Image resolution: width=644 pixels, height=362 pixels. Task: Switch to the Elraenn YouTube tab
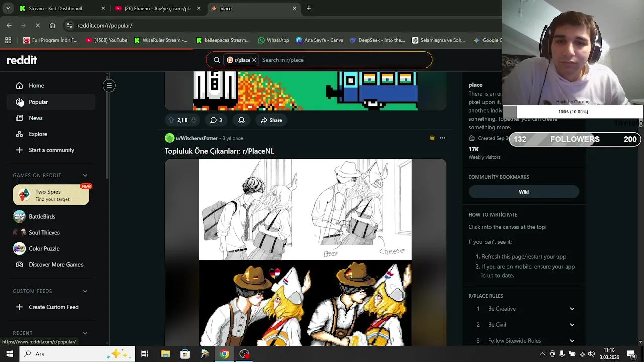(158, 9)
